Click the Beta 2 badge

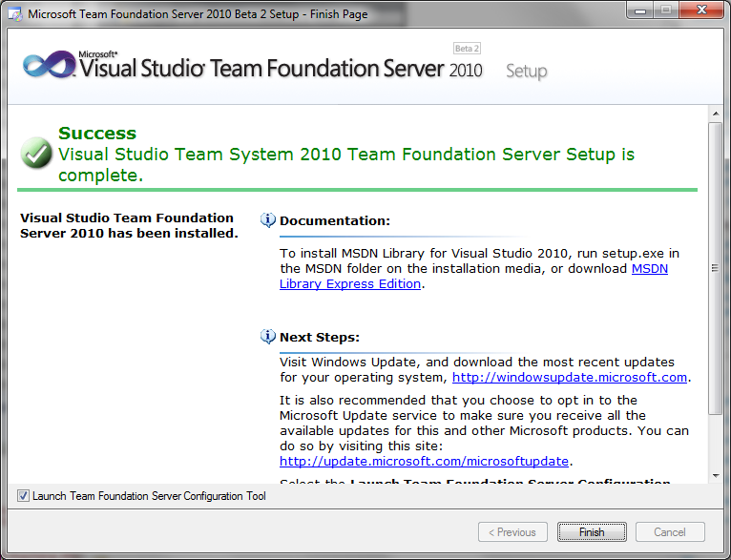tap(467, 49)
